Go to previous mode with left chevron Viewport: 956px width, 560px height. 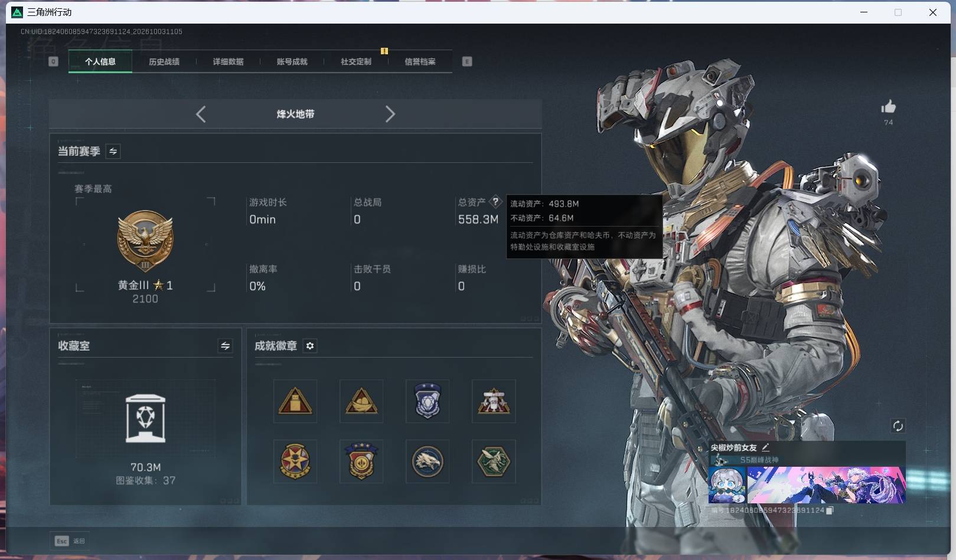coord(201,114)
